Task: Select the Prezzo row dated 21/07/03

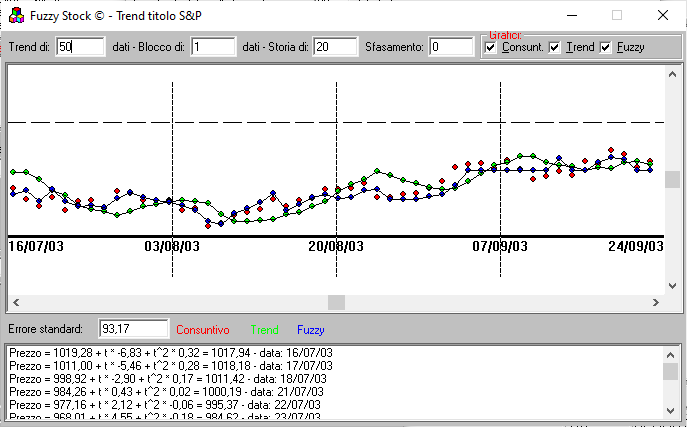Action: pyautogui.click(x=170, y=392)
